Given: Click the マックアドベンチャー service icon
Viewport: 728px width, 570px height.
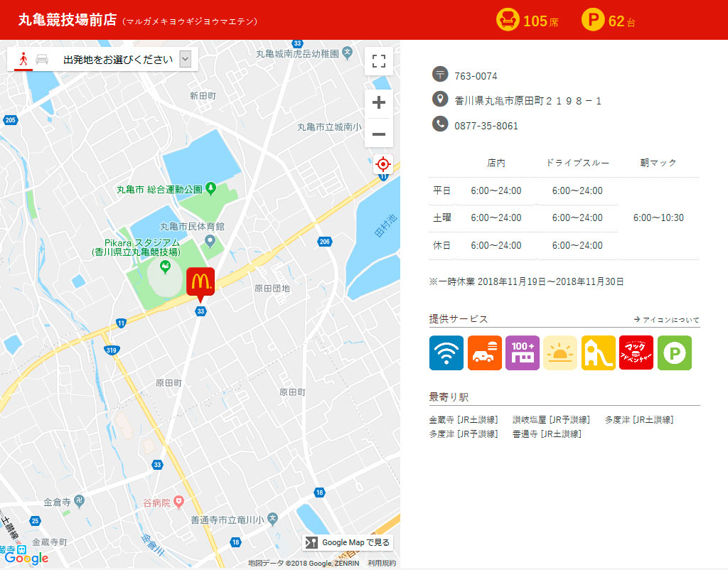Looking at the screenshot, I should [x=636, y=353].
